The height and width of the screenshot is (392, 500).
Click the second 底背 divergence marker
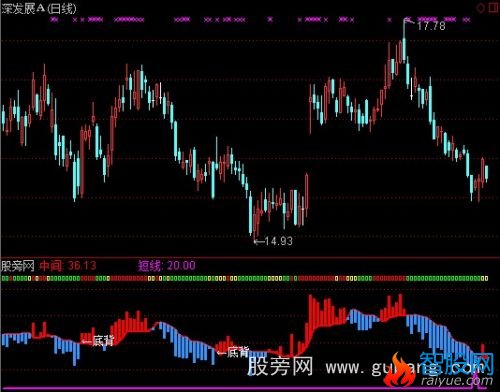pos(238,352)
